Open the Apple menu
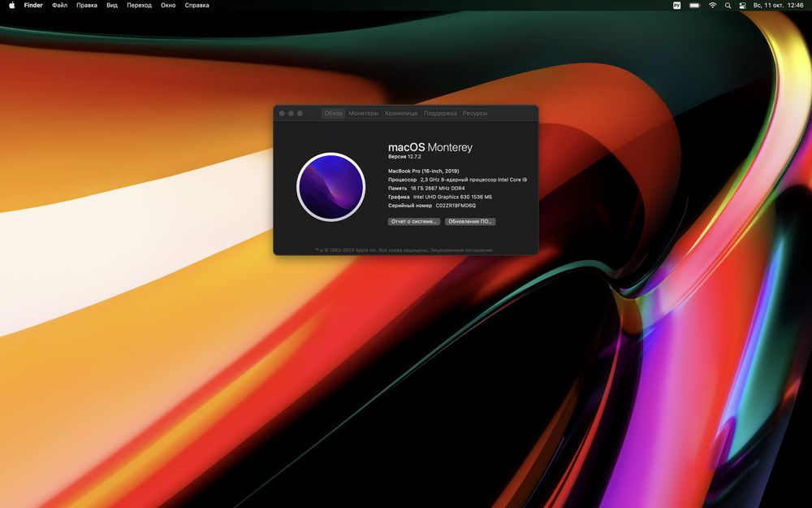Viewport: 812px width, 508px height. click(x=11, y=5)
